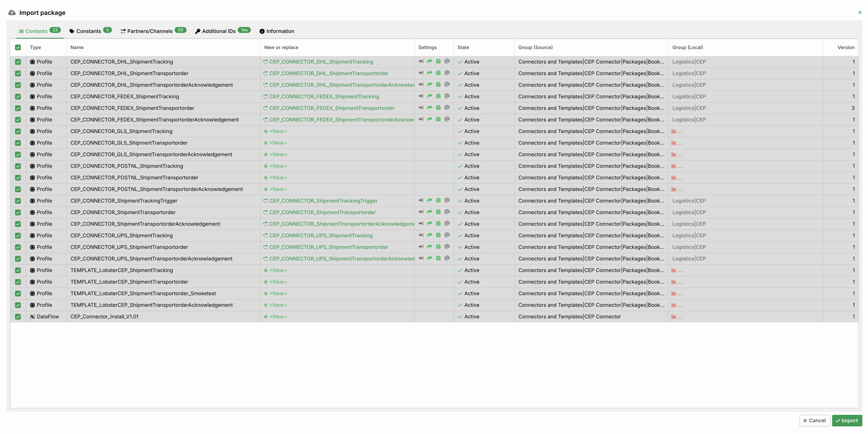Viewport: 868px width, 434px height.
Task: Click the green share-arrow icon for CEP_CONNECTOR_DHL_ShipmentTransportorder
Action: point(430,73)
